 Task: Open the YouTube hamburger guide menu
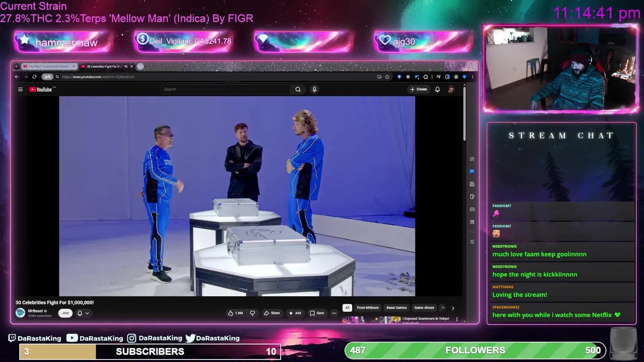click(20, 89)
